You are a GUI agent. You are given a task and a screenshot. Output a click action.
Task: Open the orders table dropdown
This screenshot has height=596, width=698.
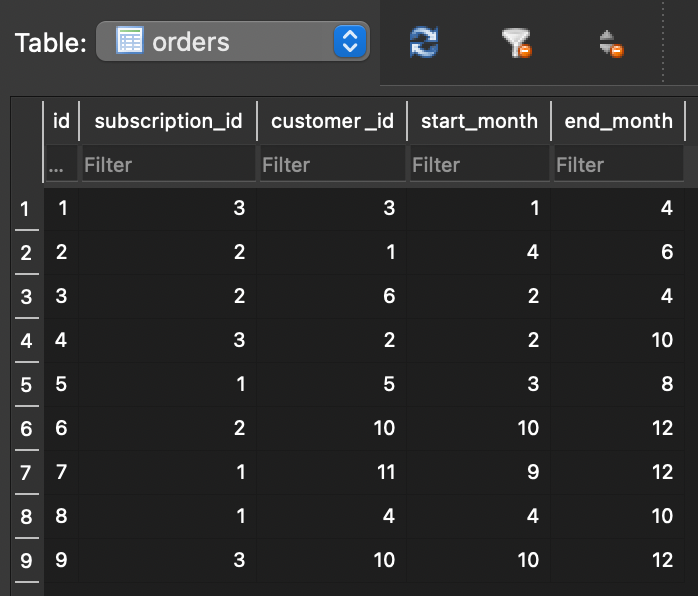pos(233,41)
